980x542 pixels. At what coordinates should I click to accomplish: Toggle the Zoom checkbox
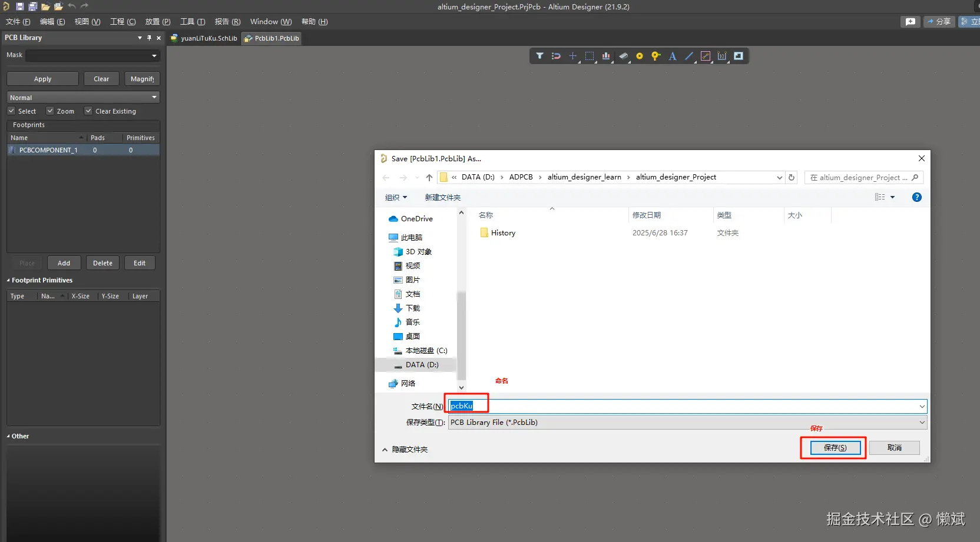pos(50,111)
